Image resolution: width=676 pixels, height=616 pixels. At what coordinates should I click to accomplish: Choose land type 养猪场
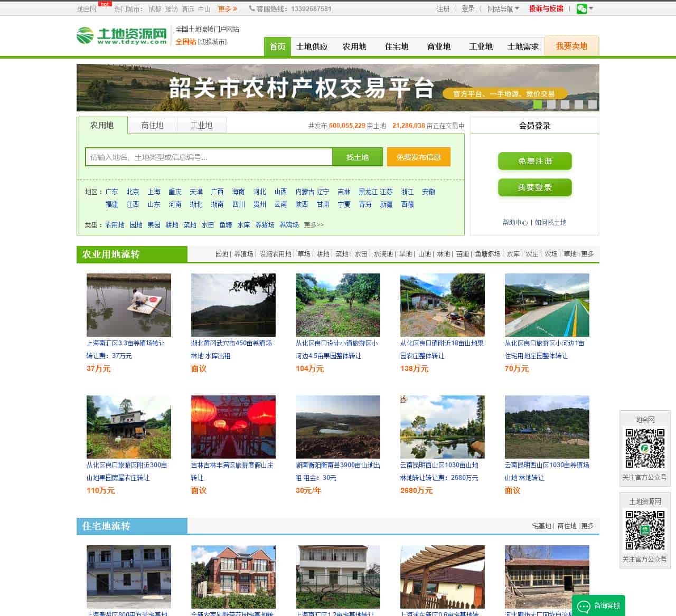[265, 225]
